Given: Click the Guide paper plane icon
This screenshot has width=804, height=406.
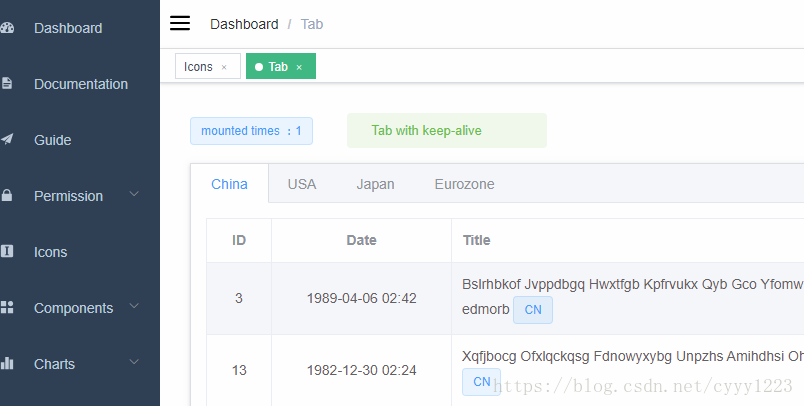Looking at the screenshot, I should point(7,140).
